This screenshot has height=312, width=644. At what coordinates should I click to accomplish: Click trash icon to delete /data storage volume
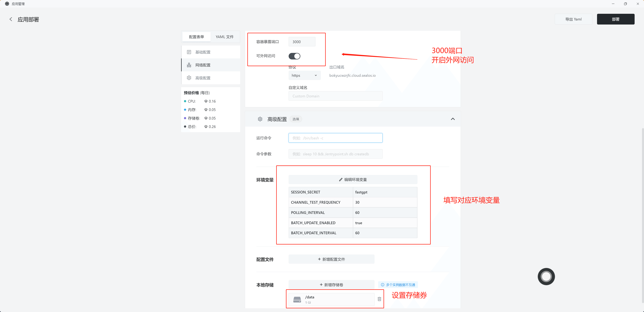click(x=379, y=299)
